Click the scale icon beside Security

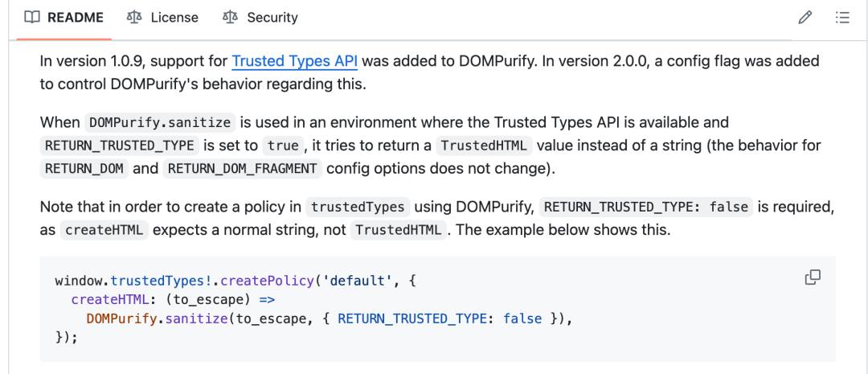(230, 18)
